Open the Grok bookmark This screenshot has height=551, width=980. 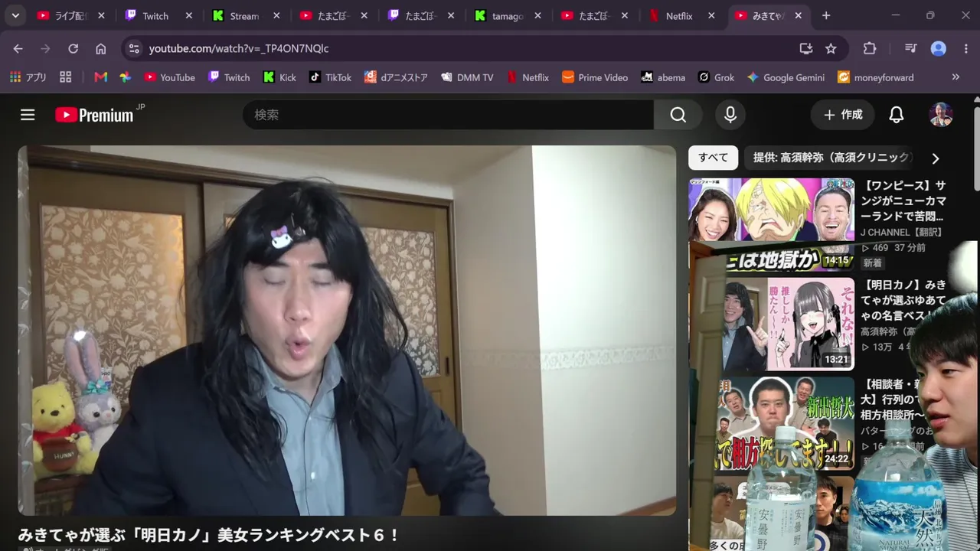tap(716, 77)
